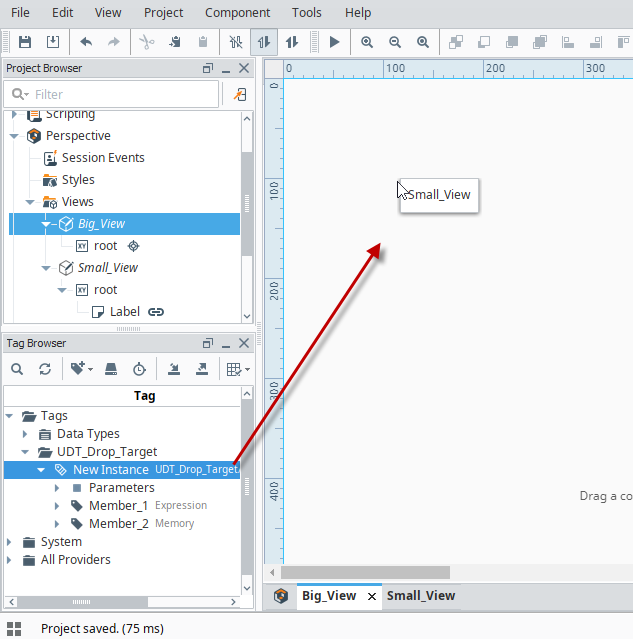
Task: Click the link icon beside Label
Action: click(156, 312)
